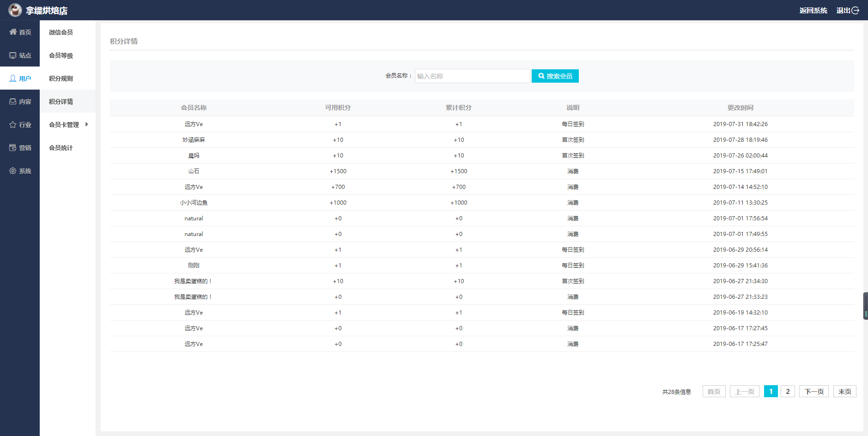Click the bakery shop logo avatar
The height and width of the screenshot is (436, 868).
[15, 10]
